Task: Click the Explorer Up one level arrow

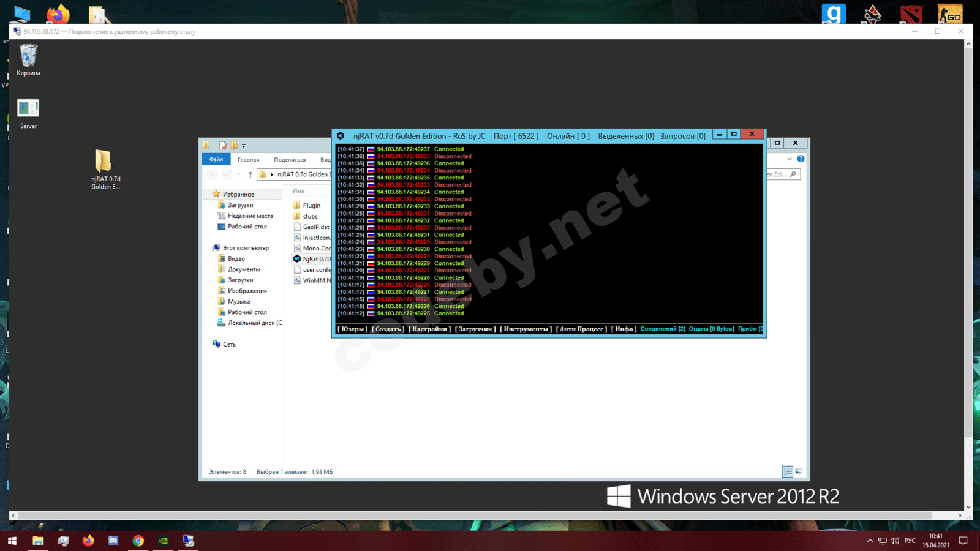Action: coord(250,174)
